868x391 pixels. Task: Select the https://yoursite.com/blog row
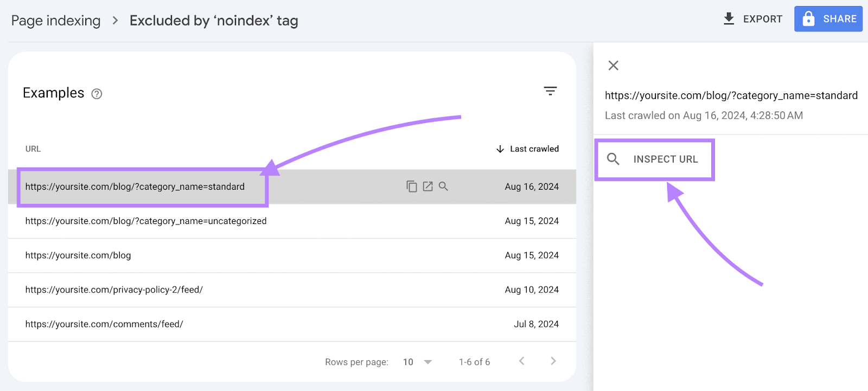coord(292,255)
